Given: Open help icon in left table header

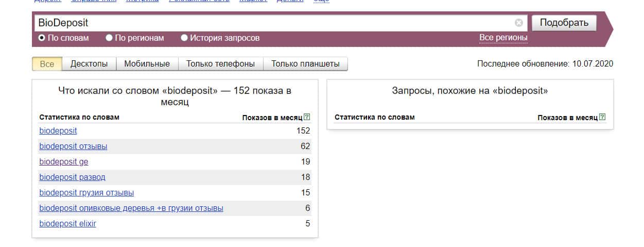Looking at the screenshot, I should click(307, 117).
